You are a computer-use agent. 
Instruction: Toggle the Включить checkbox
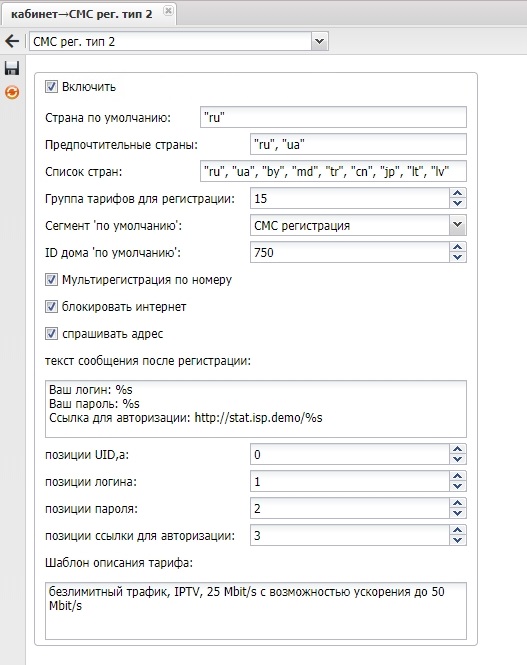(x=51, y=87)
